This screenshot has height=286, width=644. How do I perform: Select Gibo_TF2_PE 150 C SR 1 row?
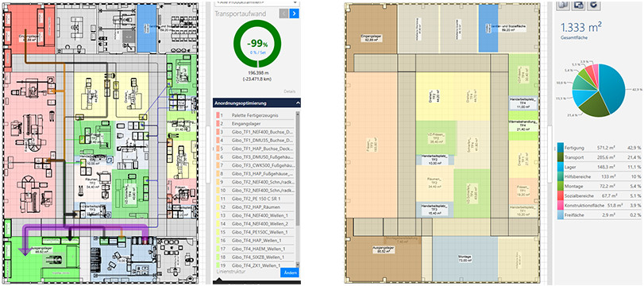pyautogui.click(x=255, y=199)
